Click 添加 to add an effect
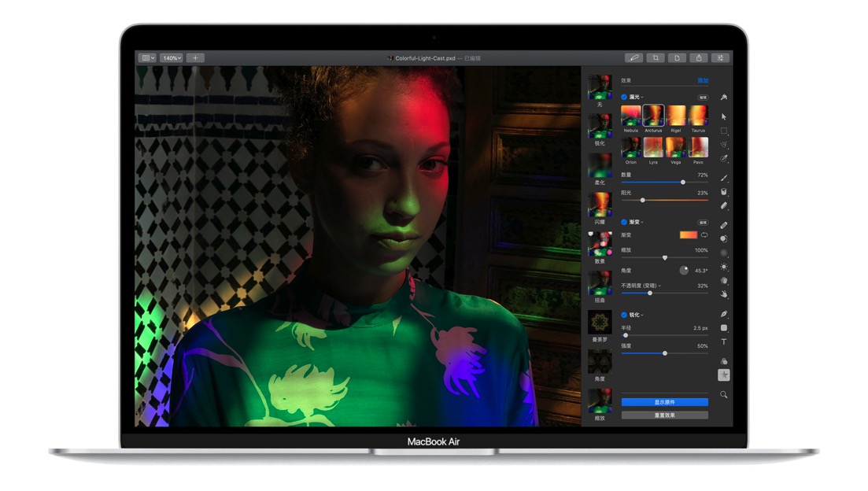868x491 pixels. (x=702, y=80)
